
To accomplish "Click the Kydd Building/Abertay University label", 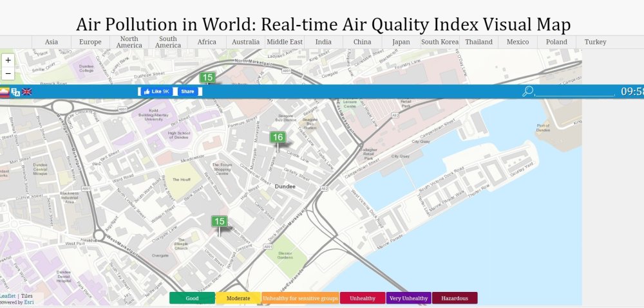I will (x=154, y=116).
